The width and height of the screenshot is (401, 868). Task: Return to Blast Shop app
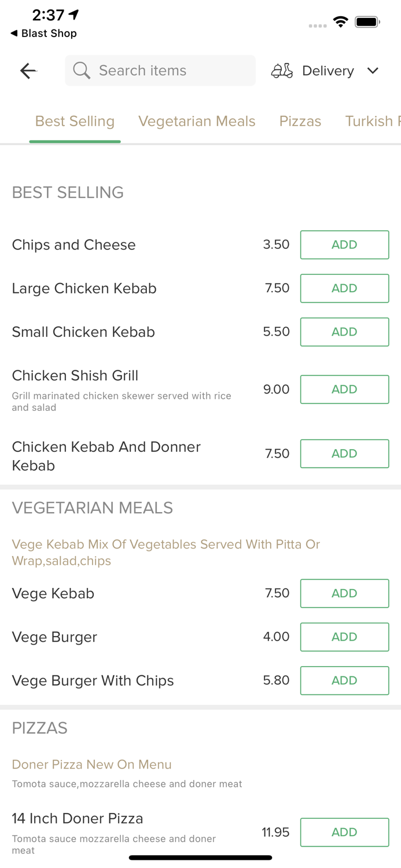click(x=44, y=34)
